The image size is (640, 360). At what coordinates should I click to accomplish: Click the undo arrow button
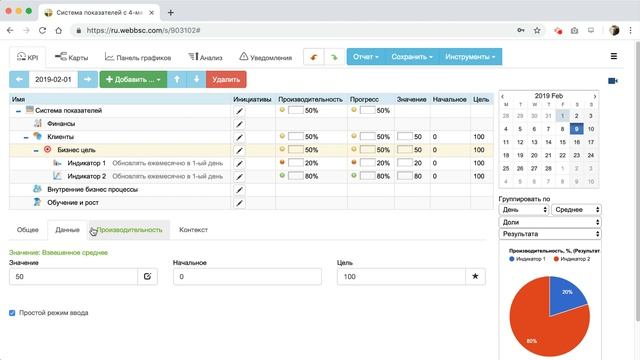coord(314,57)
